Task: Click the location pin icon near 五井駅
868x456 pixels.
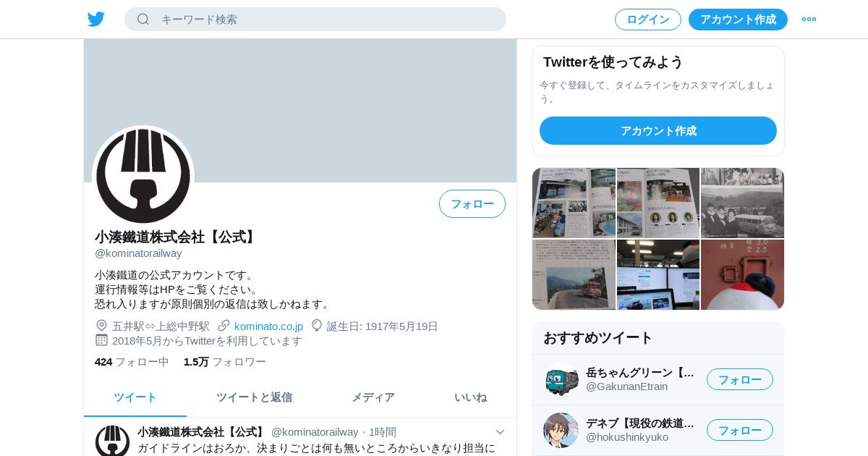Action: pos(101,326)
